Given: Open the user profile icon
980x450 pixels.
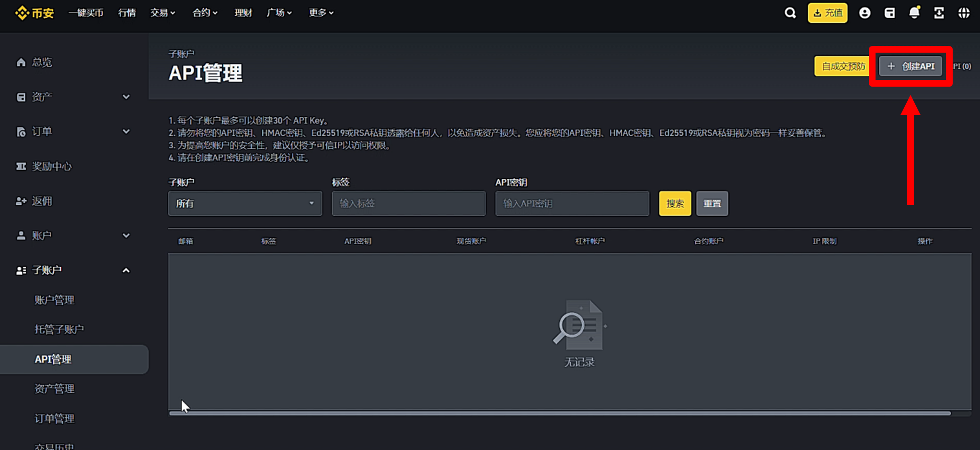Looking at the screenshot, I should coord(865,13).
